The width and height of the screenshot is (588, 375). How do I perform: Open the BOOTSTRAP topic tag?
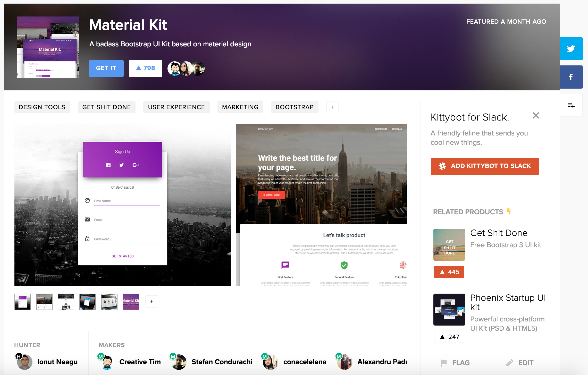pyautogui.click(x=295, y=107)
